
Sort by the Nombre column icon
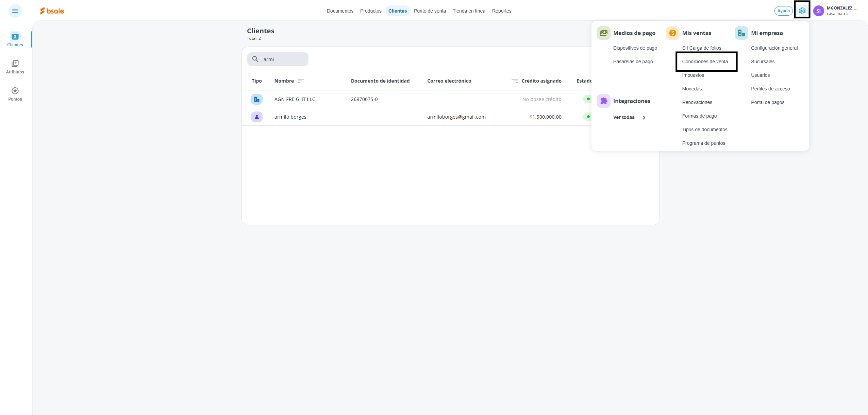point(300,81)
